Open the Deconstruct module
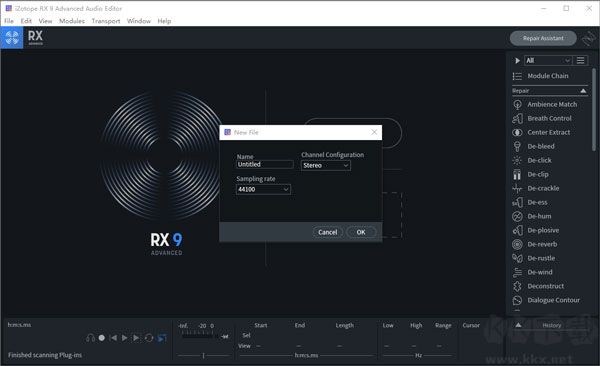Screen dimensions: 600x366 (x=538, y=286)
